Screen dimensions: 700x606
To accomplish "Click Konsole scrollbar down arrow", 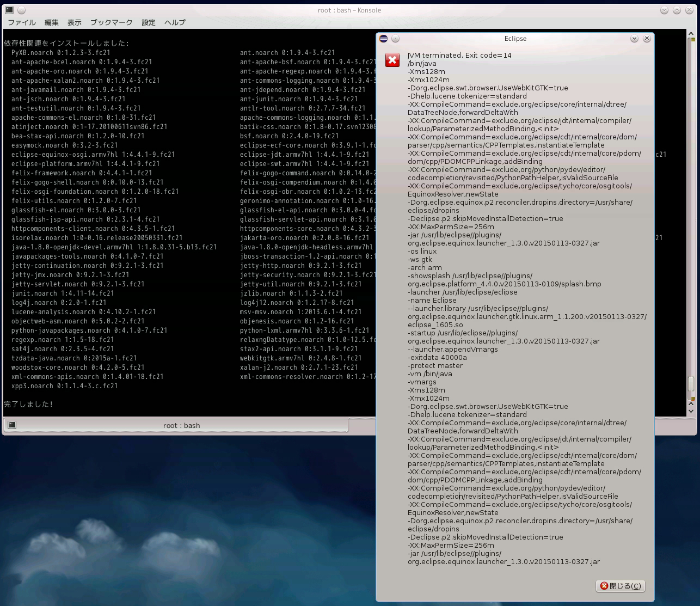I will click(x=691, y=412).
